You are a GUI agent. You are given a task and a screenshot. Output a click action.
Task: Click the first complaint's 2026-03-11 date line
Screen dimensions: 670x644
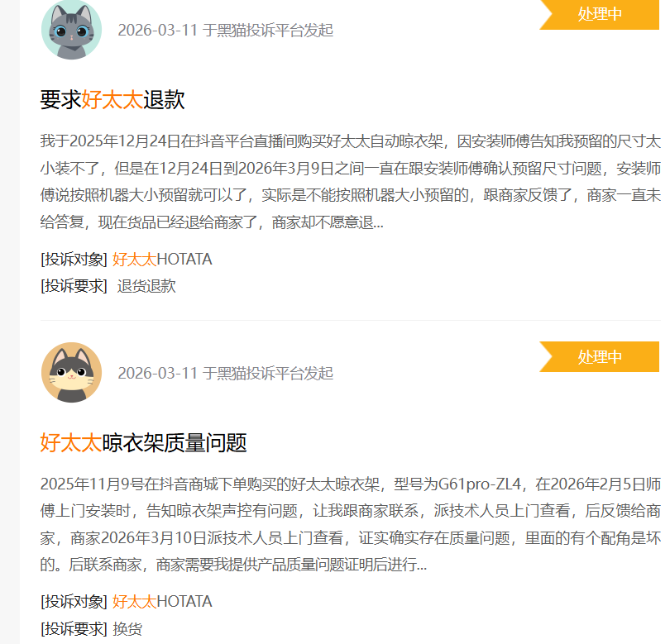tap(225, 31)
